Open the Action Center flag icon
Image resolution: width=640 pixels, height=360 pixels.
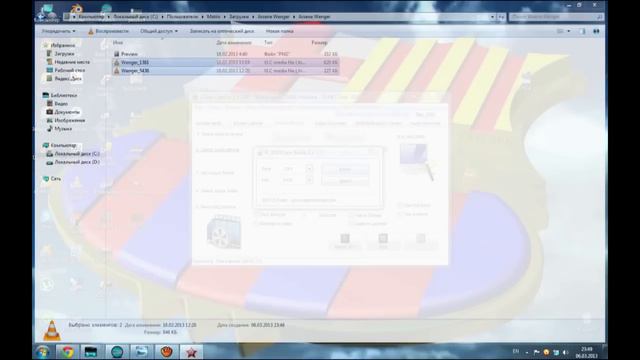pyautogui.click(x=537, y=352)
